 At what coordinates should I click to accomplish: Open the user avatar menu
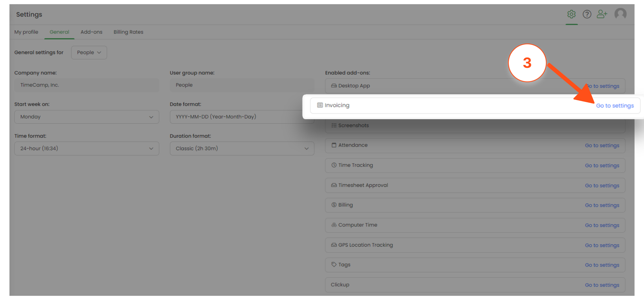[x=620, y=14]
